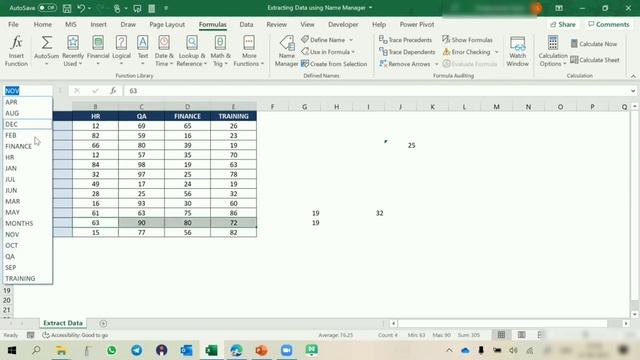The height and width of the screenshot is (360, 640).
Task: Switch to Page Layout view in status bar
Action: [522, 335]
